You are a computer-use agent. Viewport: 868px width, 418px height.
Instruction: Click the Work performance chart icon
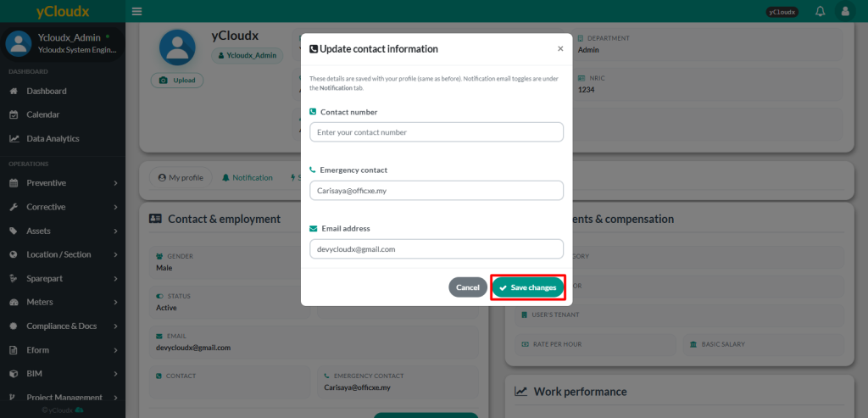[521, 392]
